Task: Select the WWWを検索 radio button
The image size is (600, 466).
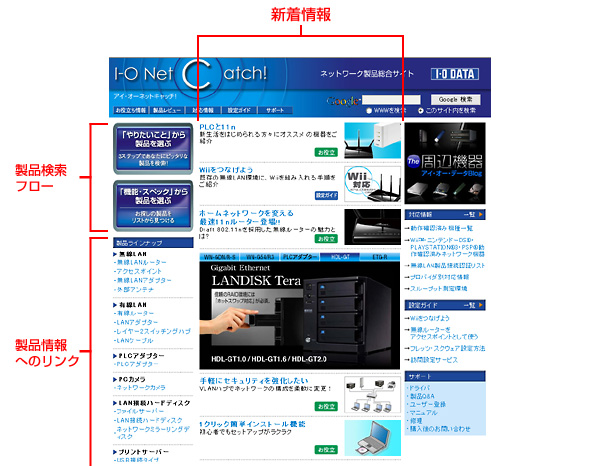Action: point(369,111)
